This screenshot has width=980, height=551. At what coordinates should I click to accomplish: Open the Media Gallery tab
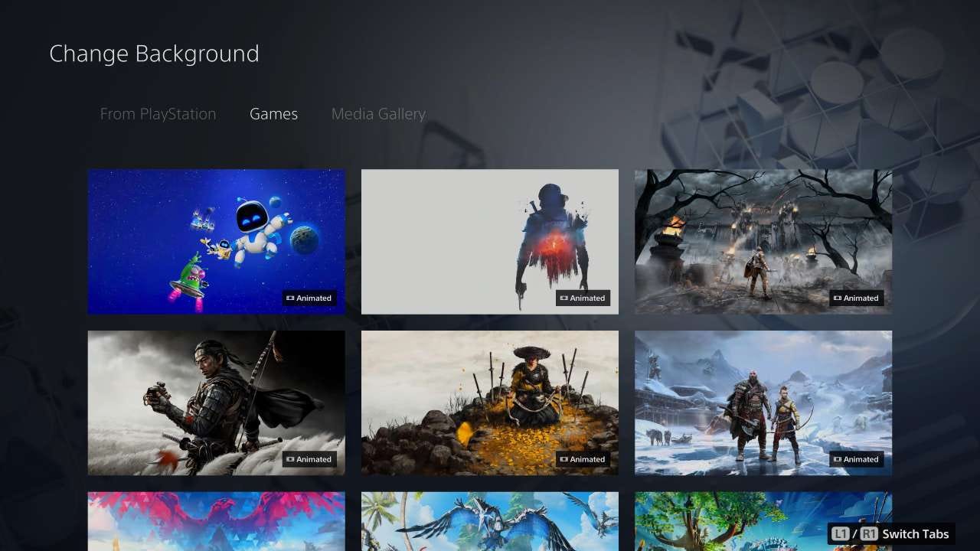coord(377,113)
